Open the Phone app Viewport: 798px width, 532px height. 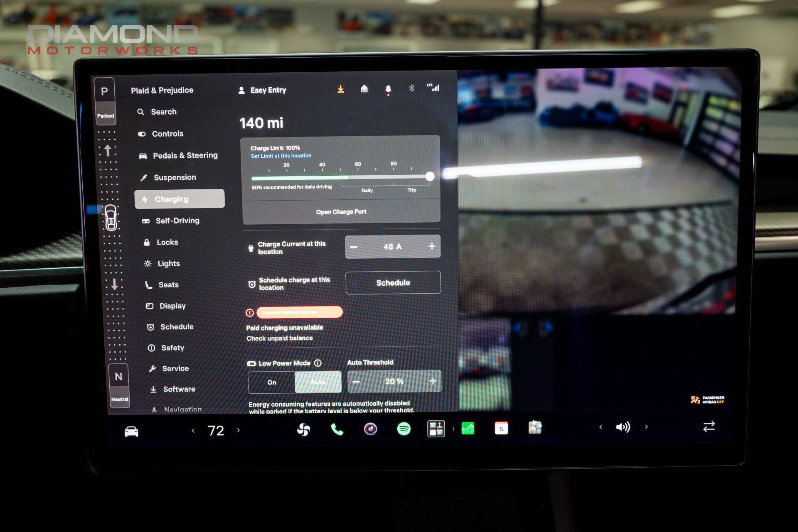click(x=337, y=429)
